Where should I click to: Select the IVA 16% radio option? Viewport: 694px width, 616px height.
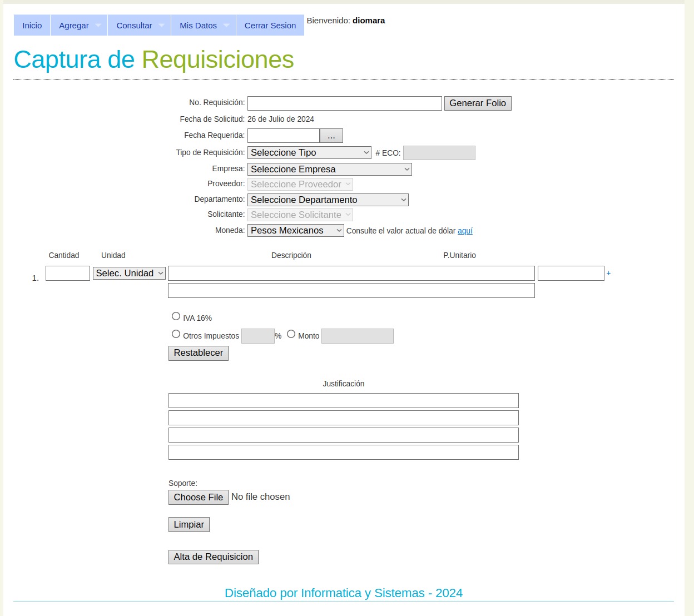point(176,316)
